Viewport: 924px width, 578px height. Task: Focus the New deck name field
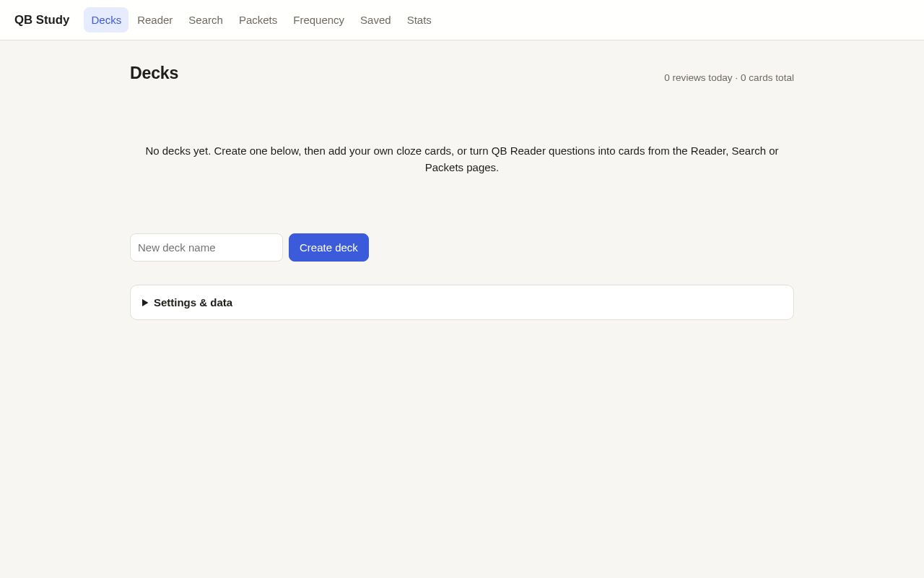click(206, 247)
